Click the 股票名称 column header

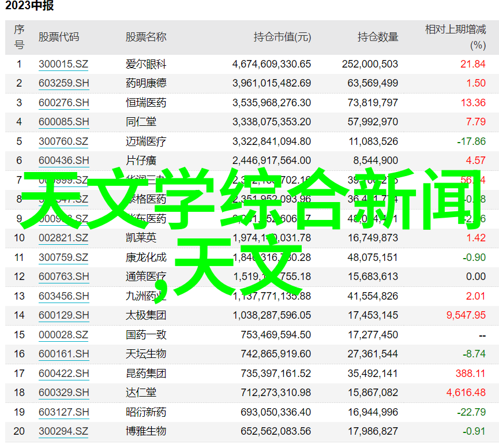[x=146, y=37]
